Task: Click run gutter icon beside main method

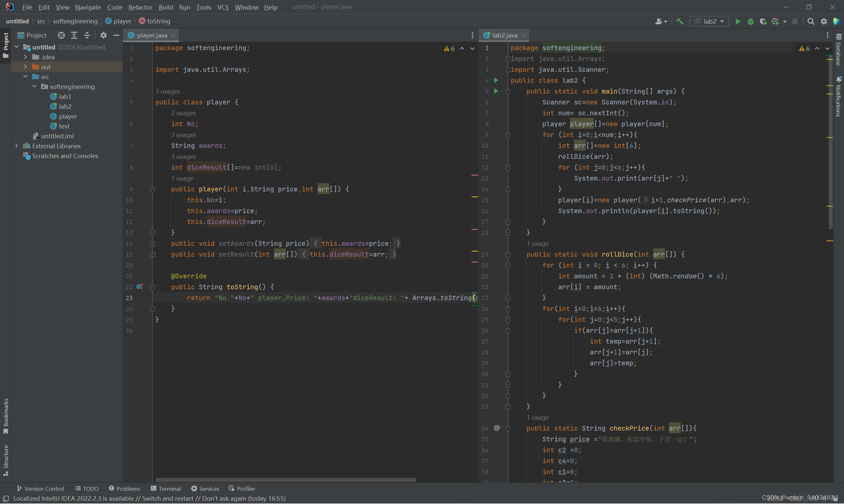Action: (x=496, y=91)
